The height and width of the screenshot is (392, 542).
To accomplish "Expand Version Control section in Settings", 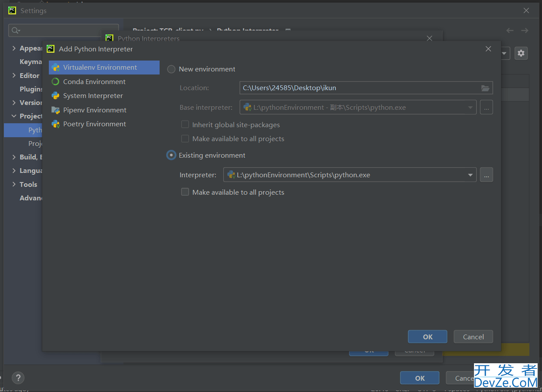I will point(14,102).
